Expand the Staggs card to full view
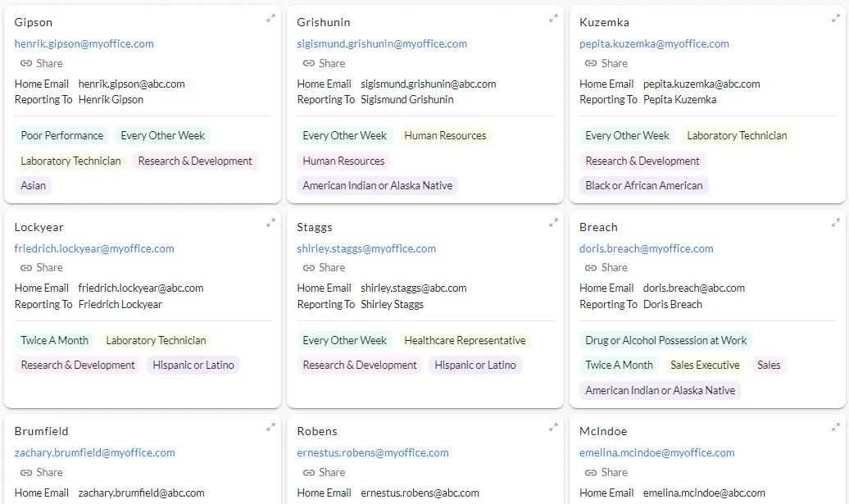The height and width of the screenshot is (504, 849). pyautogui.click(x=553, y=222)
